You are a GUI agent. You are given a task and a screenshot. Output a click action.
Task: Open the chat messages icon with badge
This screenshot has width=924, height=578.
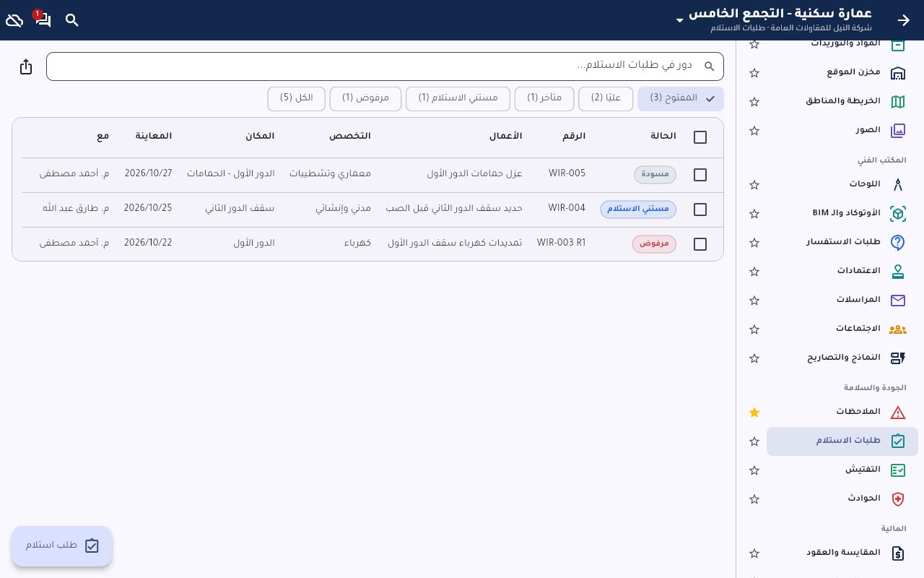43,20
